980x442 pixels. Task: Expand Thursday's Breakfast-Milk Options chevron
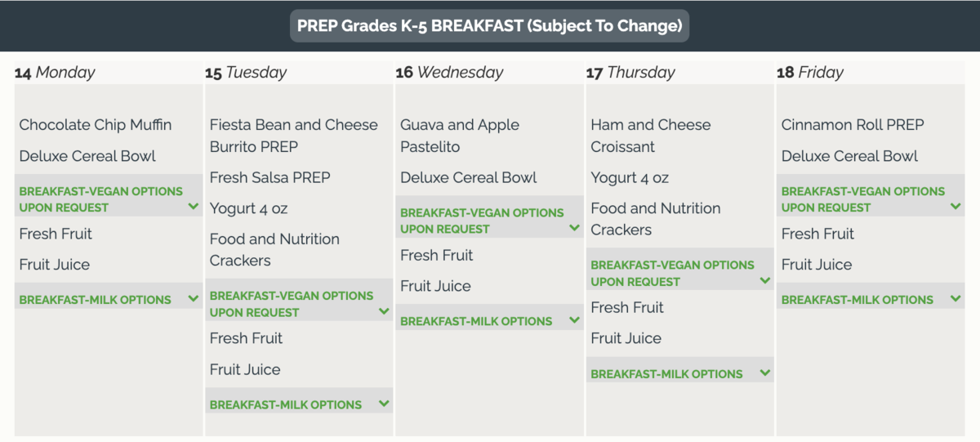pyautogui.click(x=765, y=373)
